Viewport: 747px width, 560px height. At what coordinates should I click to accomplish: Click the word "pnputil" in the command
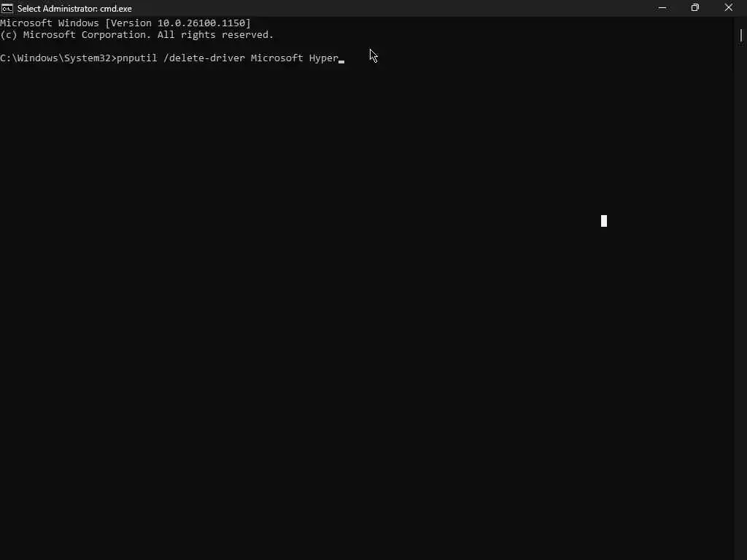[136, 58]
